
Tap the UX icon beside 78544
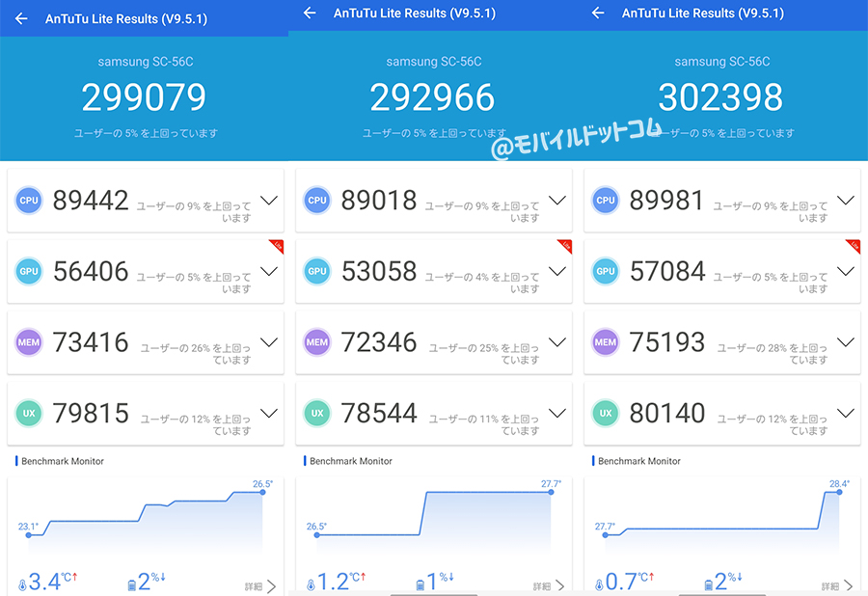[317, 414]
